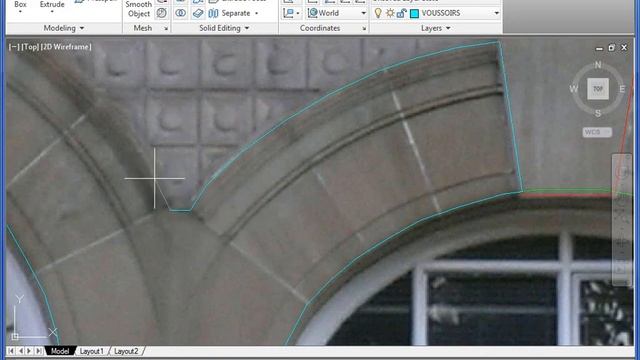Click the [-] viewport controls label
Viewport: 640px width, 360px height.
[x=14, y=47]
